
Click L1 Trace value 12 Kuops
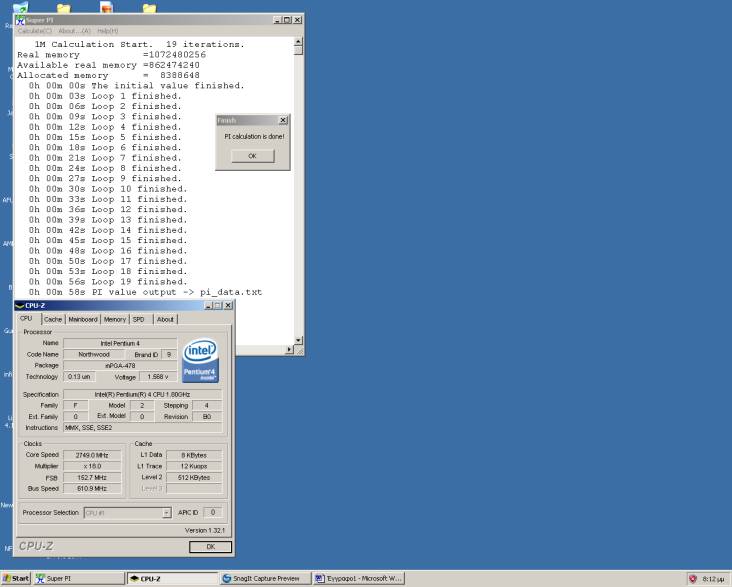point(194,467)
